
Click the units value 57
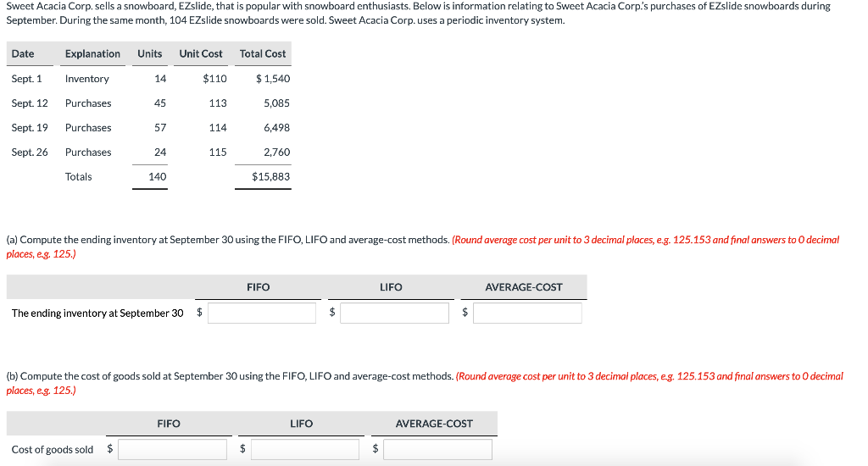tap(160, 127)
